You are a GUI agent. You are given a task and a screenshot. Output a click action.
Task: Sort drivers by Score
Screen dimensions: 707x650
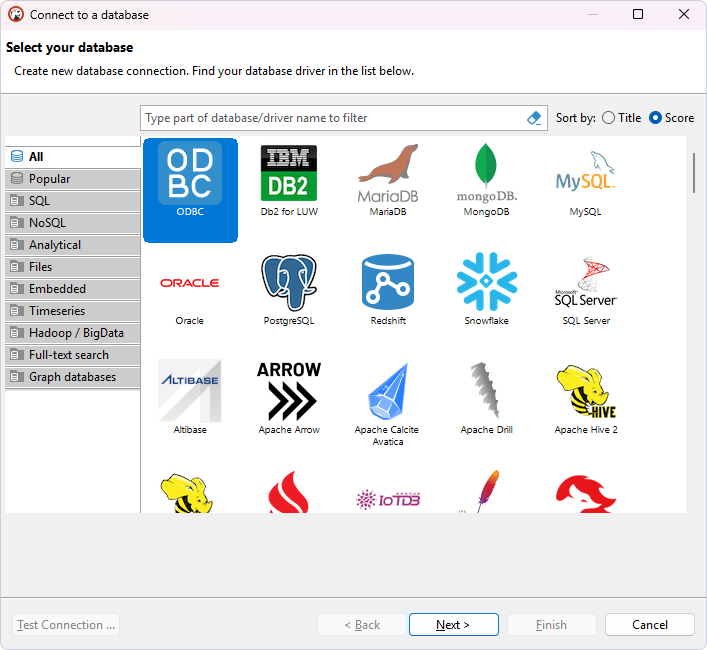671,118
